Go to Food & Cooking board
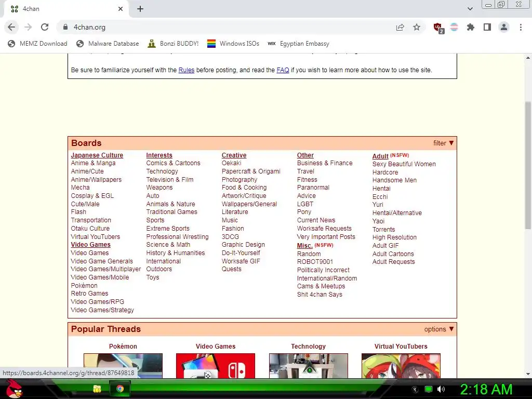Image resolution: width=532 pixels, height=399 pixels. point(244,187)
